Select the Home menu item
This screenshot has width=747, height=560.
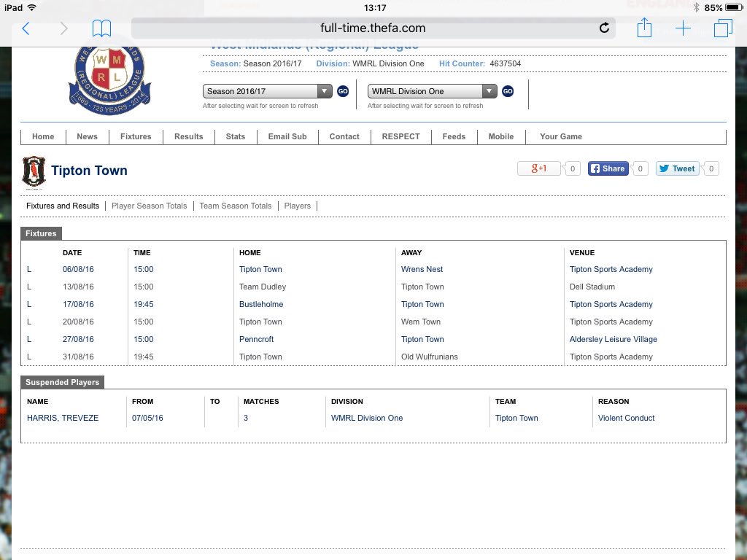42,136
